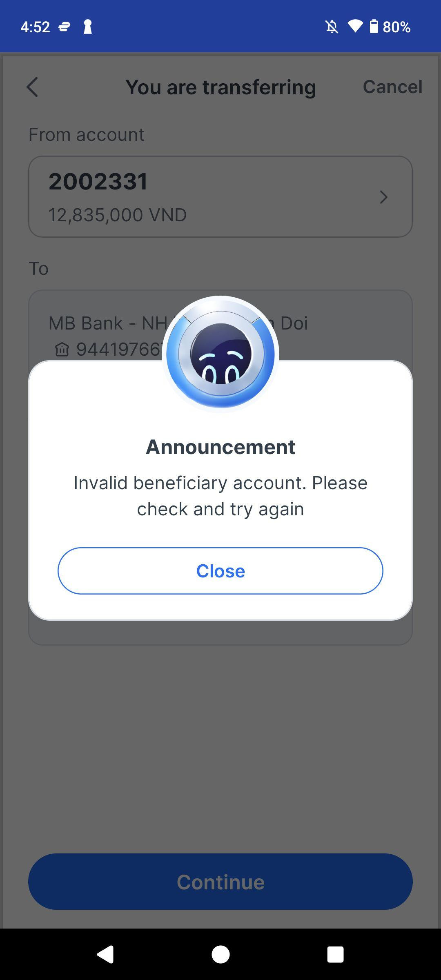Image resolution: width=441 pixels, height=980 pixels.
Task: Tap the Announcement heading
Action: click(220, 447)
